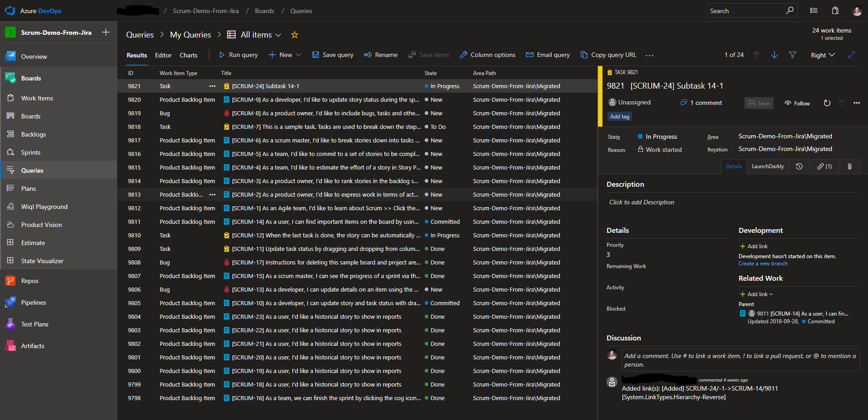868x420 pixels.
Task: Focus the Search box
Action: coord(746,11)
